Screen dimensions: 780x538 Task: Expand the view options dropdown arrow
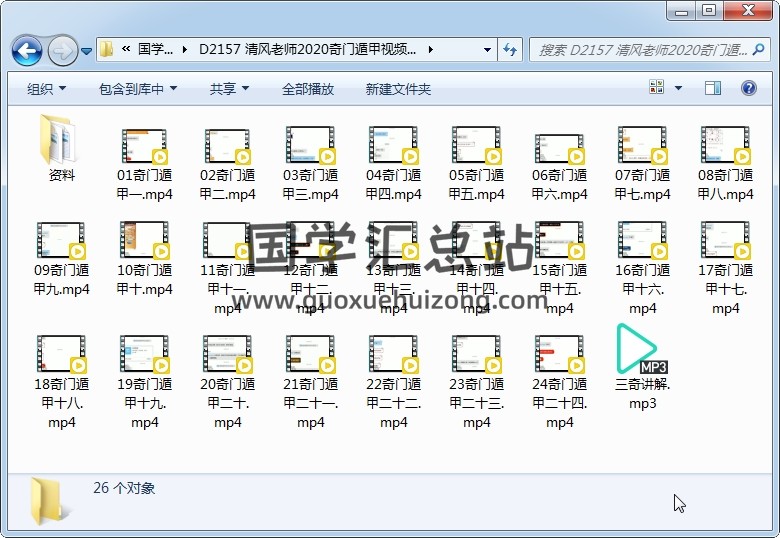coord(679,89)
